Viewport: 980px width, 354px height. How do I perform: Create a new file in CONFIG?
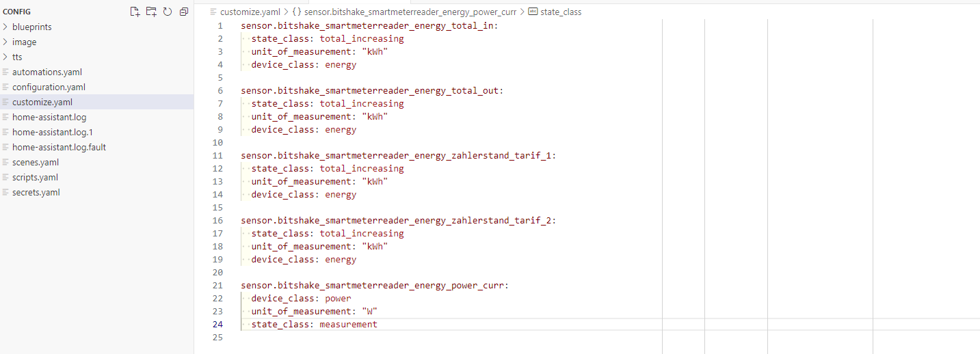point(135,12)
